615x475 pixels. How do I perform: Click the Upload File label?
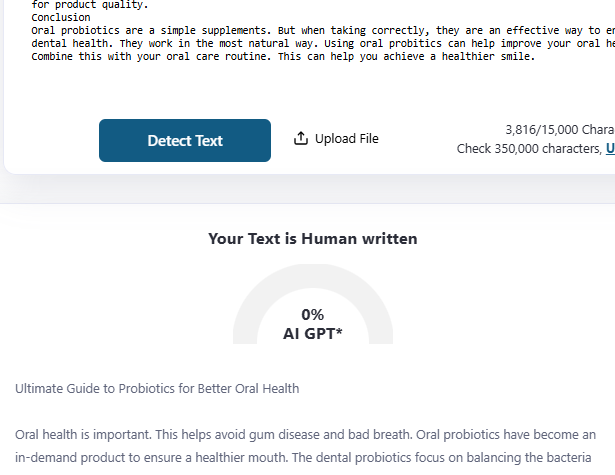tap(346, 139)
